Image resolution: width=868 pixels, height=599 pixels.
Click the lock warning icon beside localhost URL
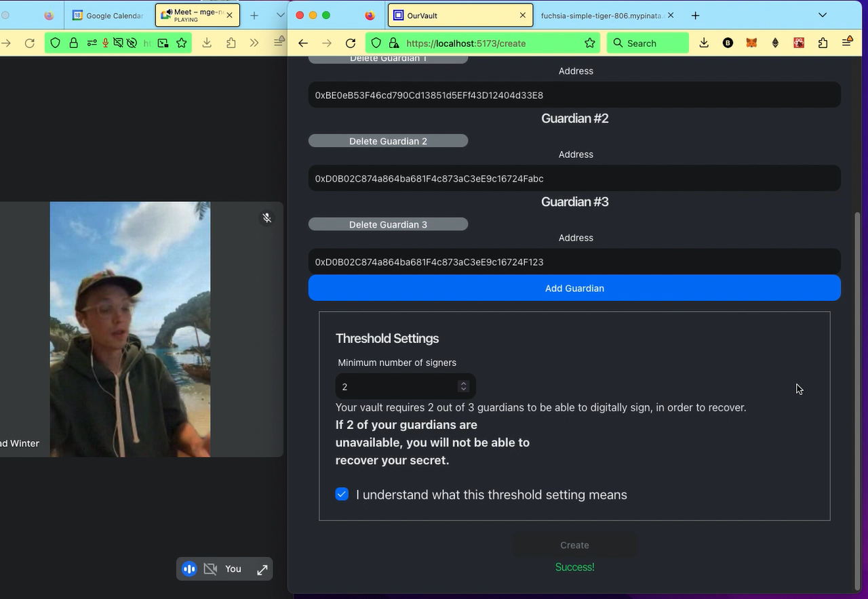(393, 43)
